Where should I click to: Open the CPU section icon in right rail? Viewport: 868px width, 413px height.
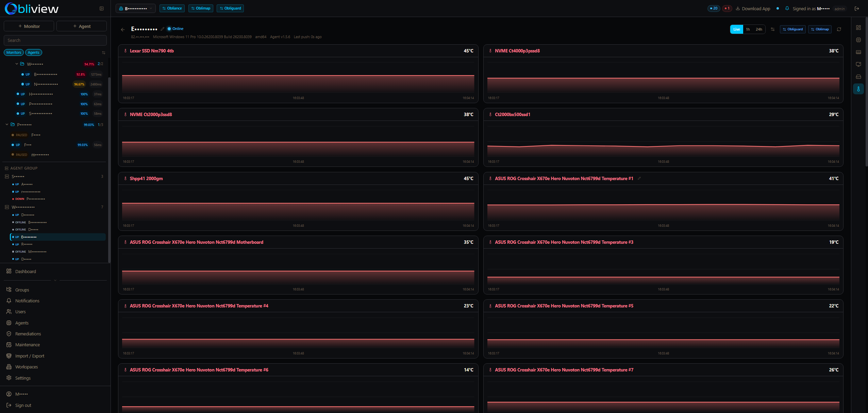point(858,40)
